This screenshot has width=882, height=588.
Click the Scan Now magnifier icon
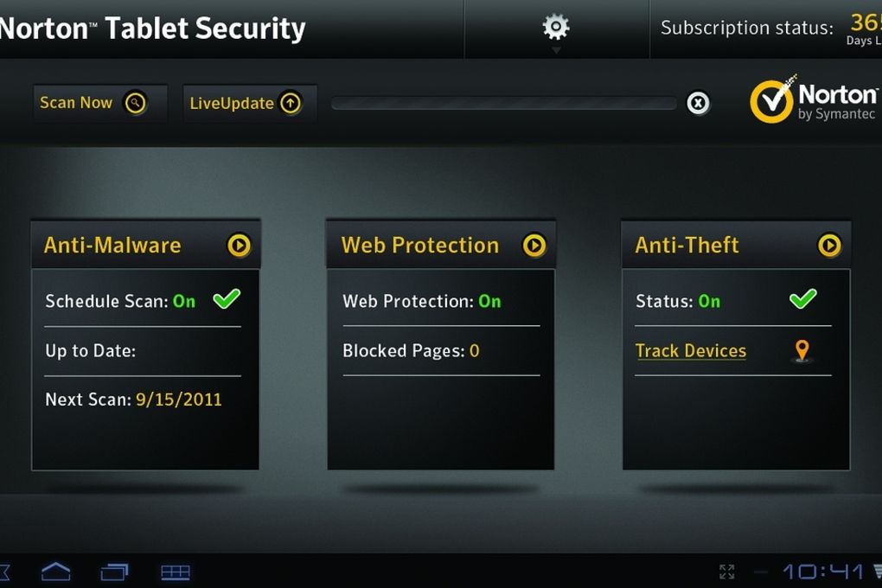[135, 103]
